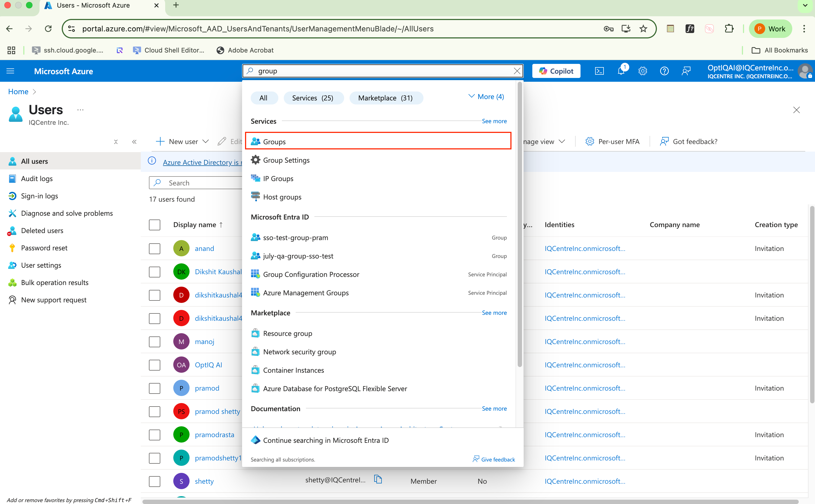Image resolution: width=815 pixels, height=504 pixels.
Task: Check the box for shetty
Action: pos(155,481)
